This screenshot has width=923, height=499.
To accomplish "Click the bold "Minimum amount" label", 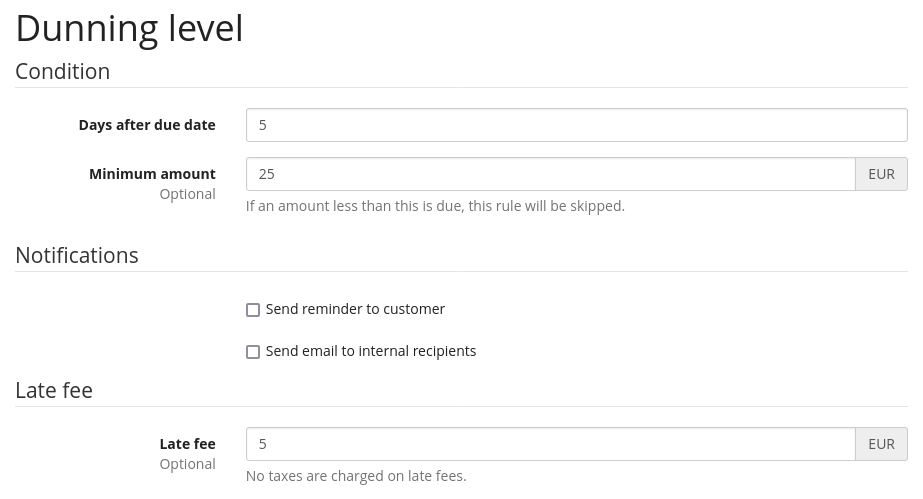I will [x=152, y=174].
